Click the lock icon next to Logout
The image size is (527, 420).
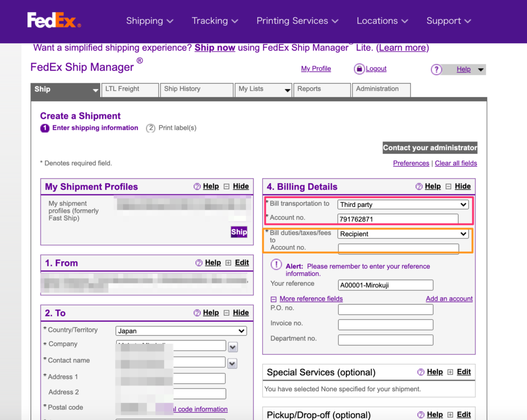tap(359, 68)
